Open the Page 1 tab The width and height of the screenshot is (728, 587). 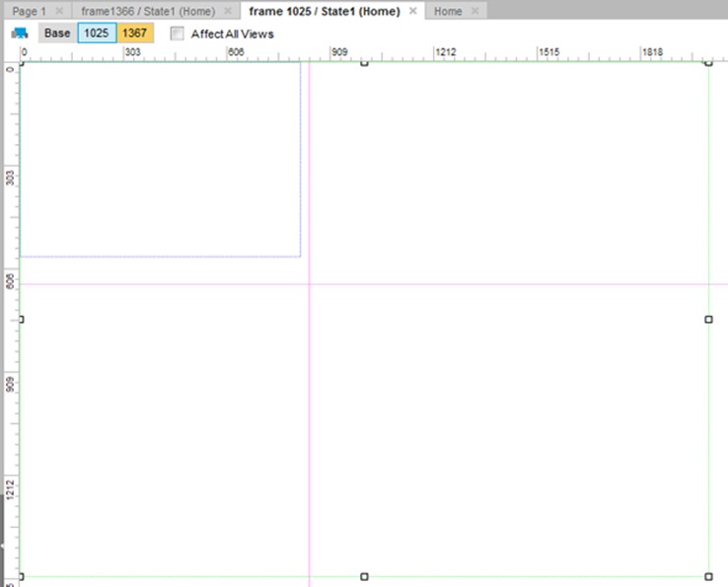pyautogui.click(x=30, y=11)
